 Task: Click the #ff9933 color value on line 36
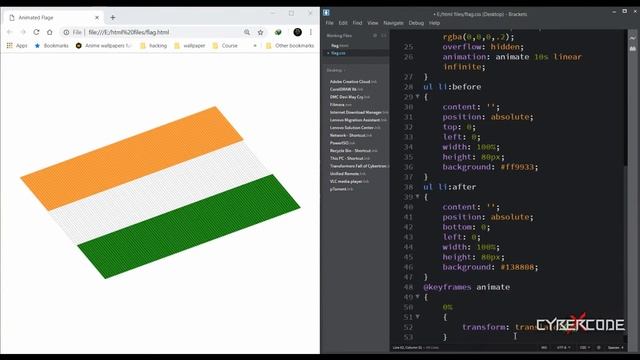[x=519, y=167]
